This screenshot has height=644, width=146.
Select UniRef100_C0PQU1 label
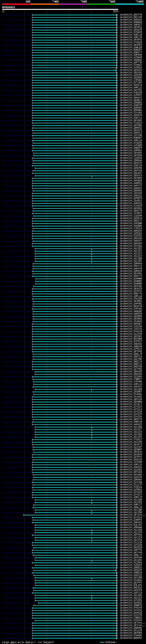pos(131,80)
